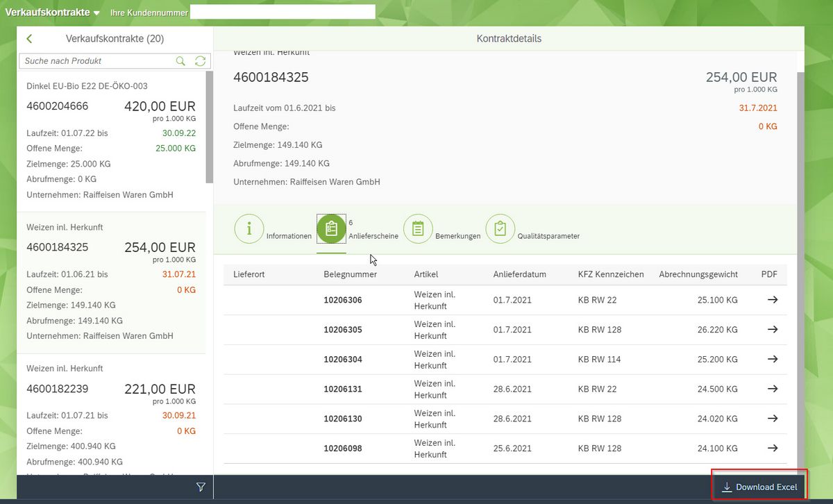Open the Informationen tab icon
Image resolution: width=833 pixels, height=504 pixels.
(249, 228)
